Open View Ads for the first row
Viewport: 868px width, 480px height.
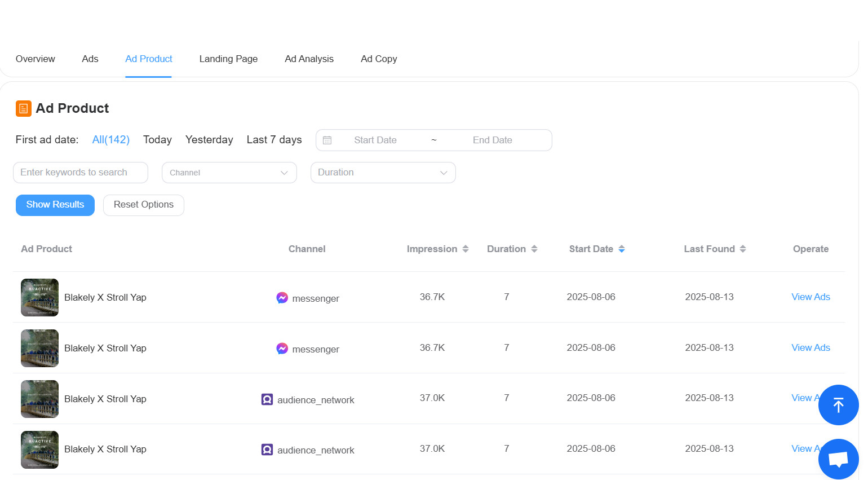pyautogui.click(x=811, y=297)
